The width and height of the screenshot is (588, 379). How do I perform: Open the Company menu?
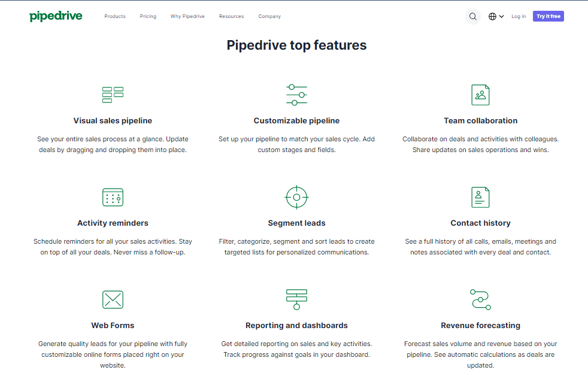pos(269,17)
